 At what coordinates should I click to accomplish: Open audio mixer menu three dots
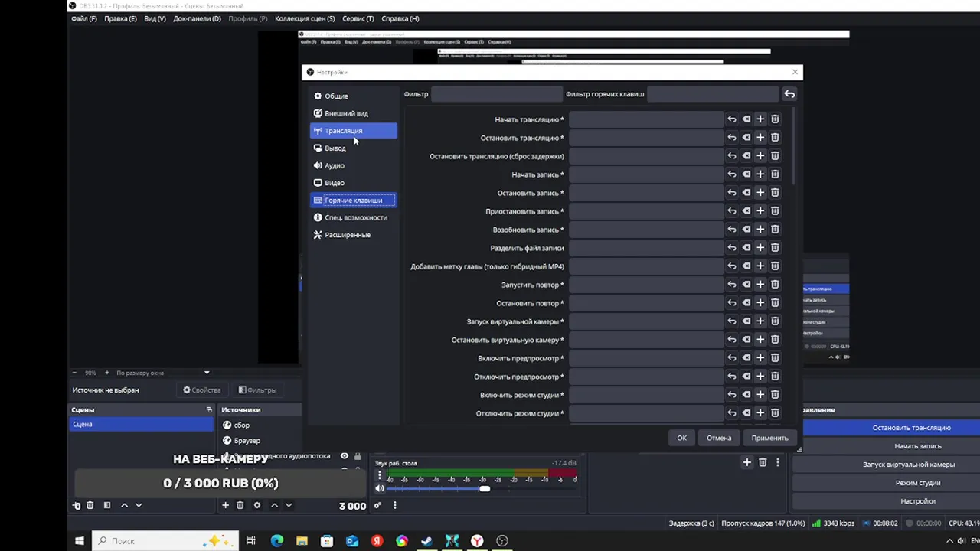(x=395, y=505)
